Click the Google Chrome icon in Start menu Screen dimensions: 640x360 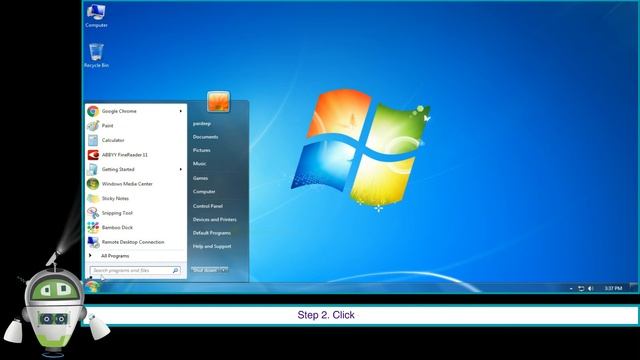[93, 111]
